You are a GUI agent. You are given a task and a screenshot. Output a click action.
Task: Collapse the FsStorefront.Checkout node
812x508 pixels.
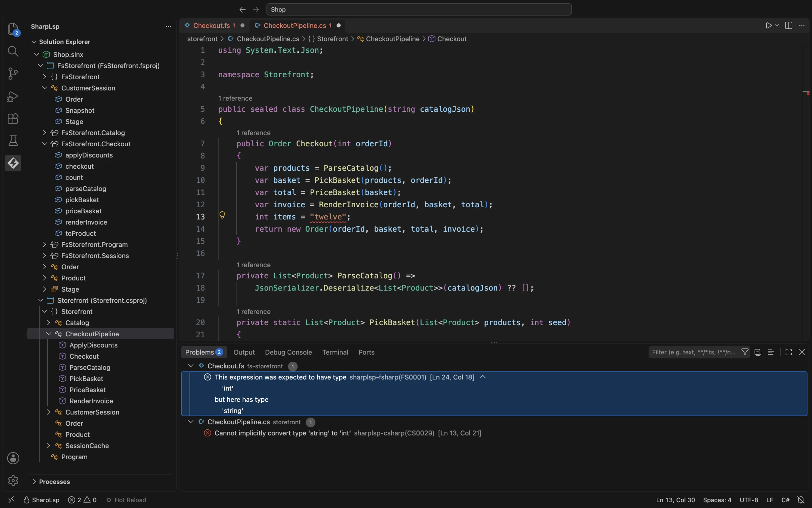tap(44, 144)
